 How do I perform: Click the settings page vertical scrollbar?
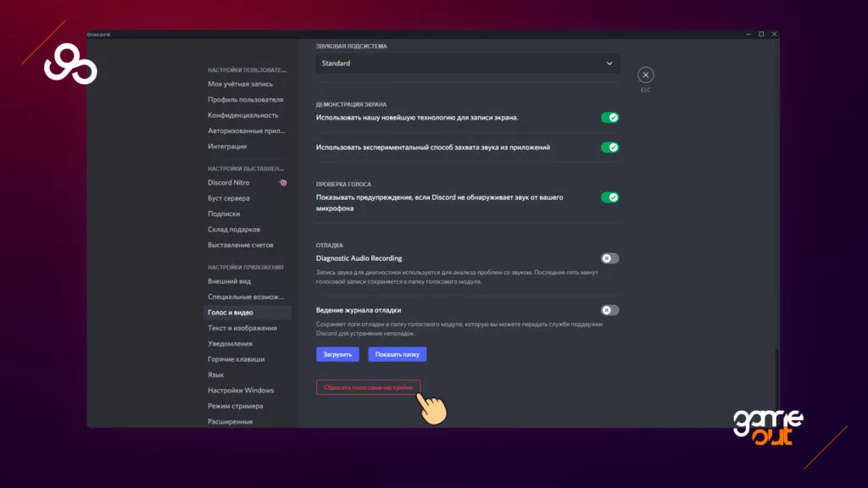[775, 385]
